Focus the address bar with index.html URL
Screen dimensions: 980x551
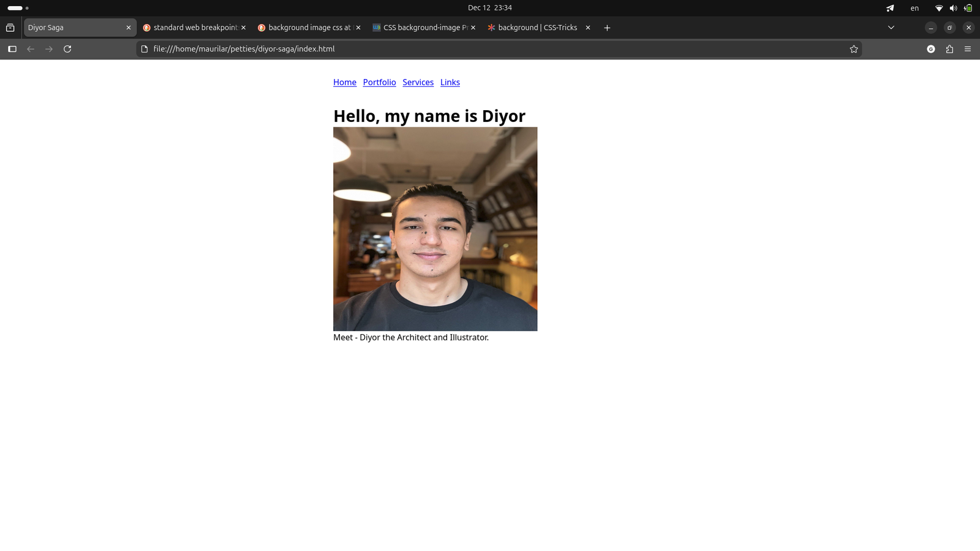pyautogui.click(x=499, y=49)
